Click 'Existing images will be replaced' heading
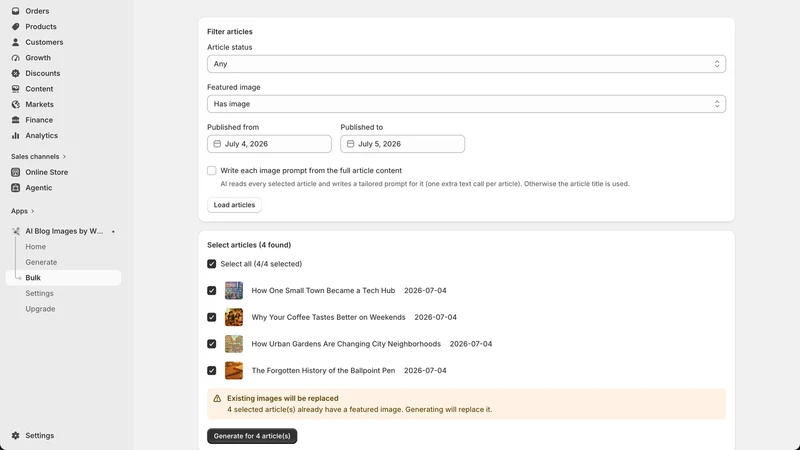The image size is (800, 450). coord(283,398)
